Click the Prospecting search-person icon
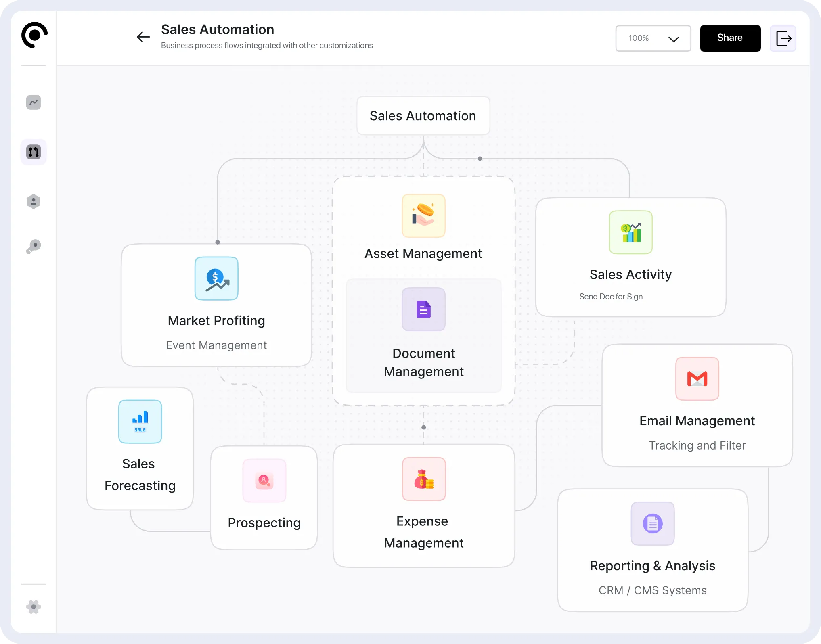 [264, 480]
